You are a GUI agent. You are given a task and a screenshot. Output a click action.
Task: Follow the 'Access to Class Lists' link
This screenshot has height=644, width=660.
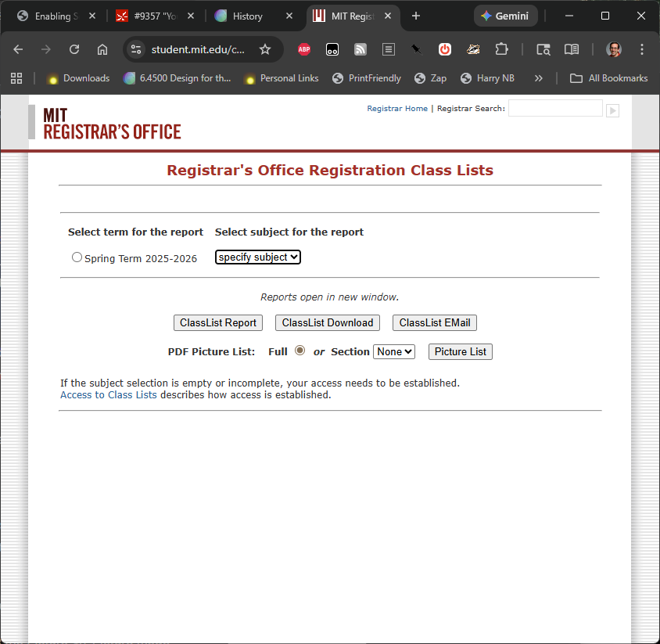[109, 395]
